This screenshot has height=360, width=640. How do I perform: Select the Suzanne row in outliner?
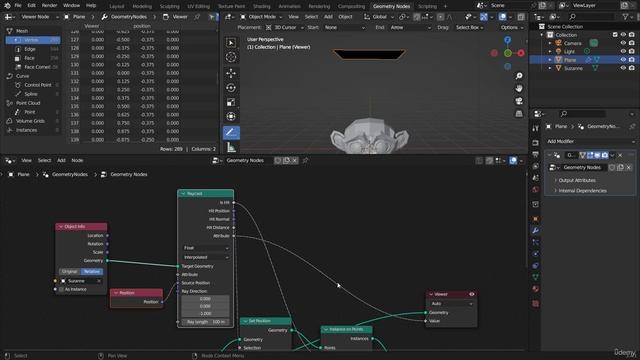tap(573, 68)
